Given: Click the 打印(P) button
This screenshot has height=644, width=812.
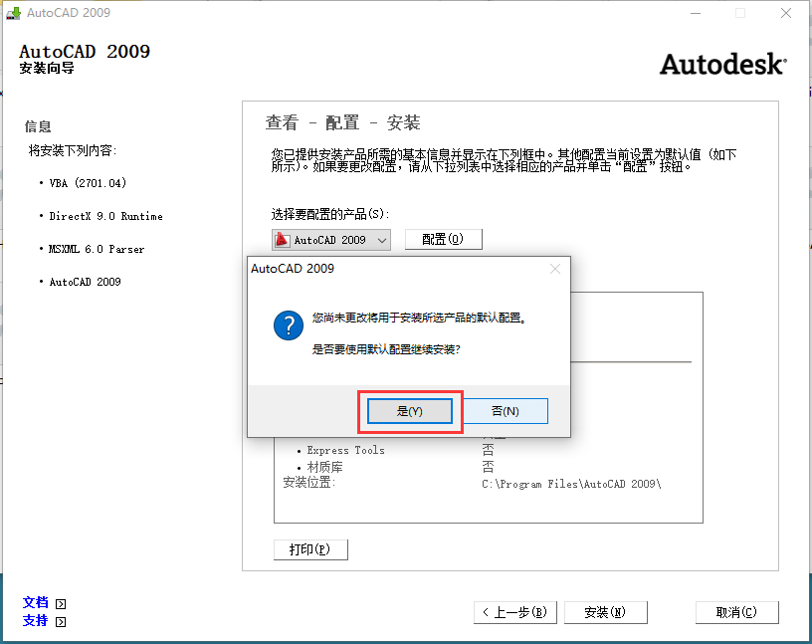Looking at the screenshot, I should point(310,549).
